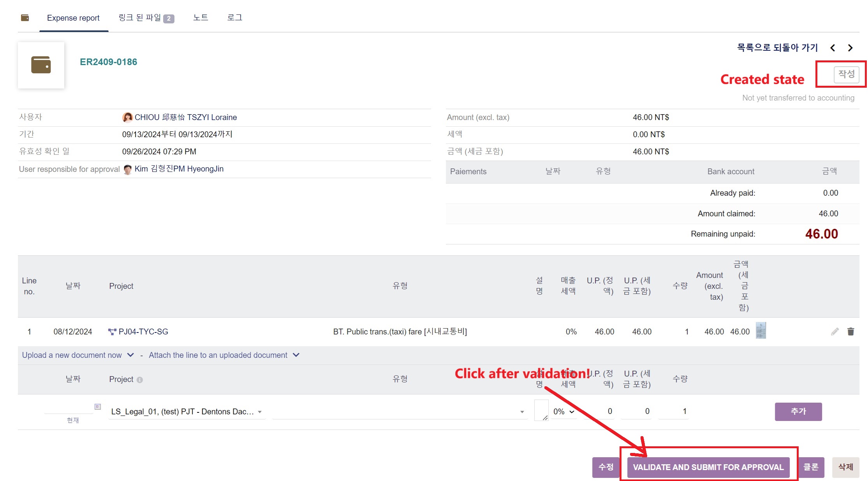The image size is (868, 481).
Task: Open the 로그 tab
Action: tap(234, 18)
